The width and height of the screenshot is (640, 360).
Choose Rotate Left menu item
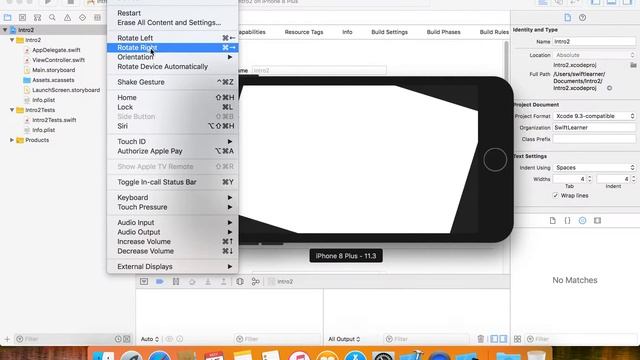pyautogui.click(x=173, y=38)
